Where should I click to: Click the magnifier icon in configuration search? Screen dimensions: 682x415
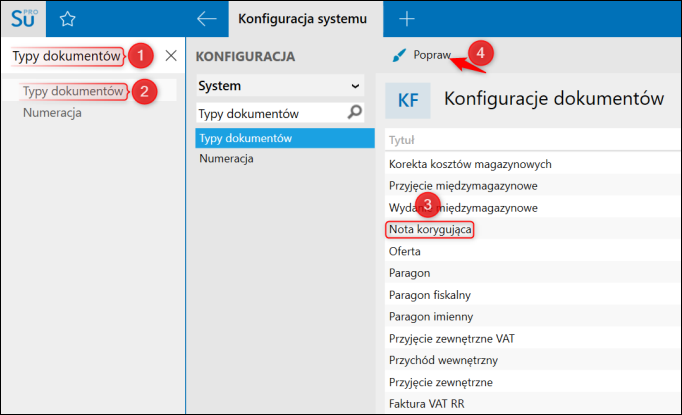coord(354,113)
